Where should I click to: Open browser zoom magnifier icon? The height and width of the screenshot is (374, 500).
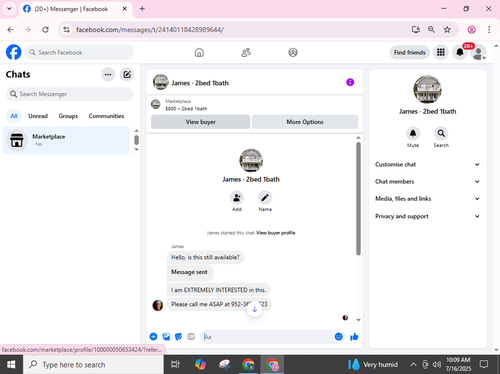(431, 30)
